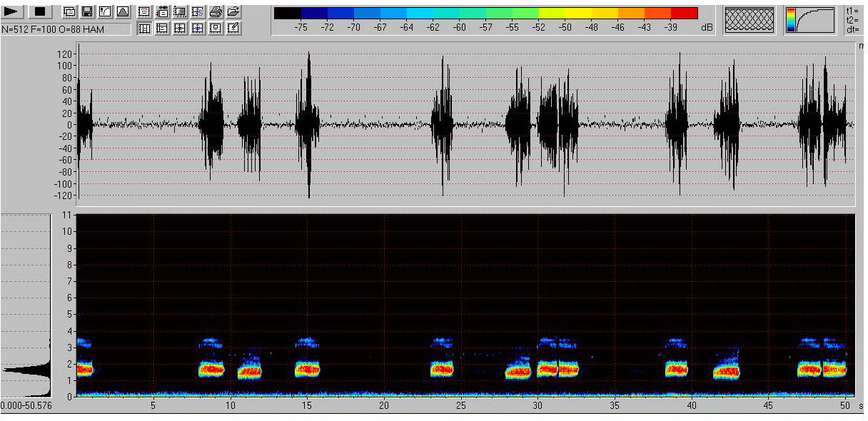Click the floppy disk Save icon

pos(87,11)
